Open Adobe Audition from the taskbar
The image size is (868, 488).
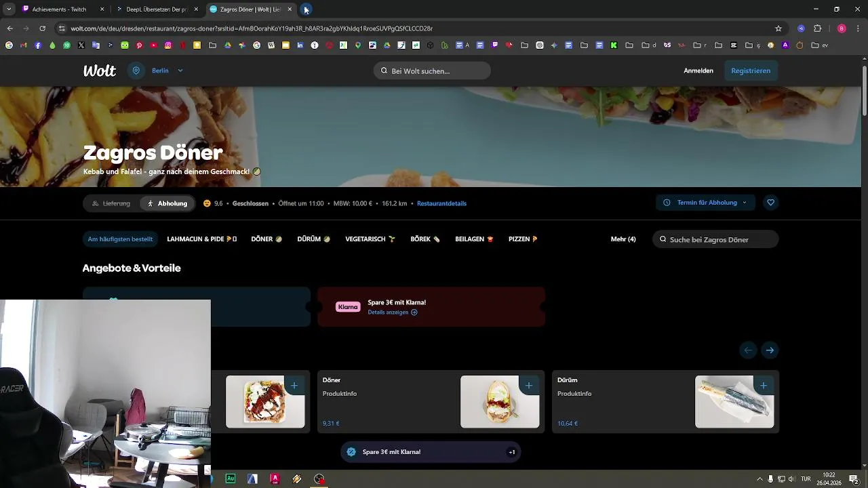pos(231,479)
